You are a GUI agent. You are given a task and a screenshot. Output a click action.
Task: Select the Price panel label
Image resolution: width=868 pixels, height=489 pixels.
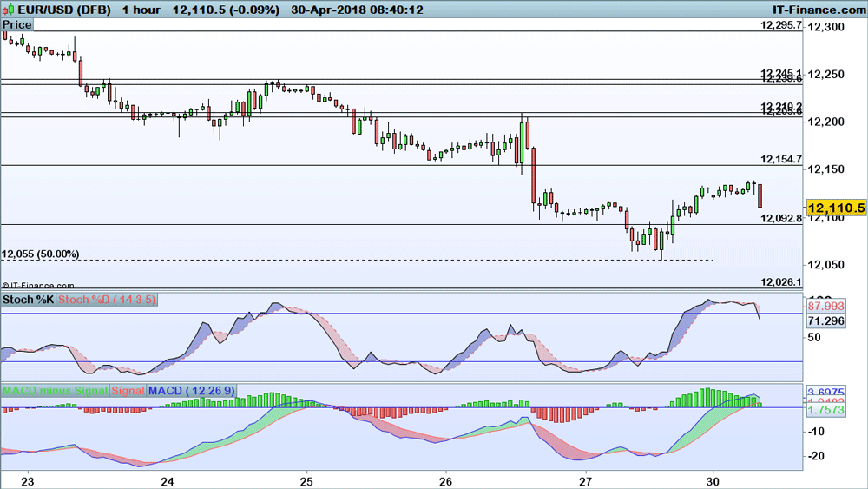(x=17, y=24)
